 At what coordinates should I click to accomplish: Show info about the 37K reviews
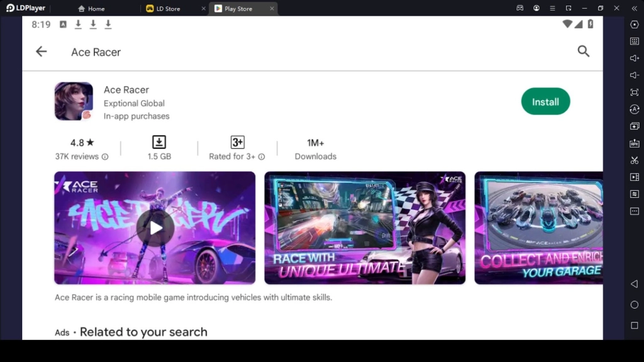pyautogui.click(x=105, y=156)
